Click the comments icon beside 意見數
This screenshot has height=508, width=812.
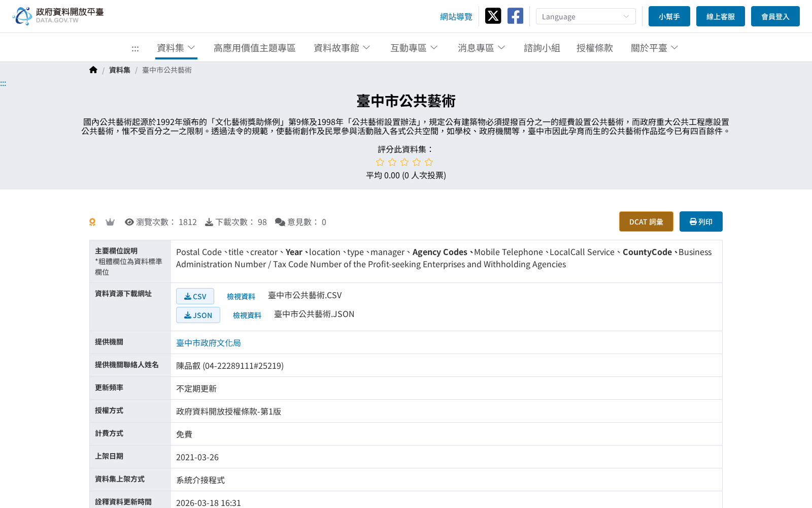(280, 222)
